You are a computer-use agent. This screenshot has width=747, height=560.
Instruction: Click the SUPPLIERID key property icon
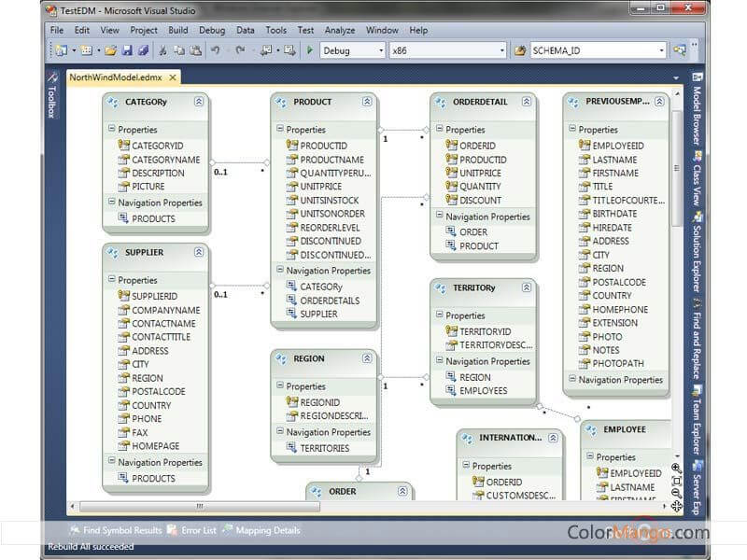point(124,295)
